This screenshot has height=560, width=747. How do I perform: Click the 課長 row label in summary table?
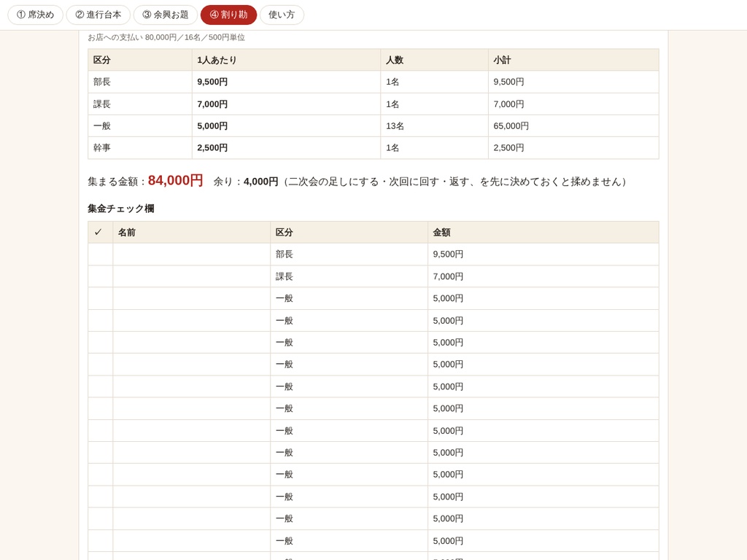tap(140, 104)
